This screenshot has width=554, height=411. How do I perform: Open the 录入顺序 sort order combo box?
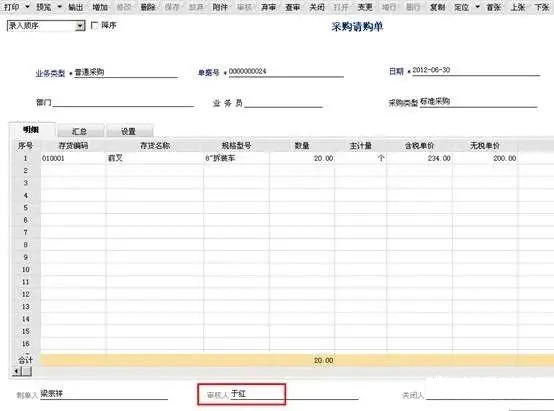46,26
